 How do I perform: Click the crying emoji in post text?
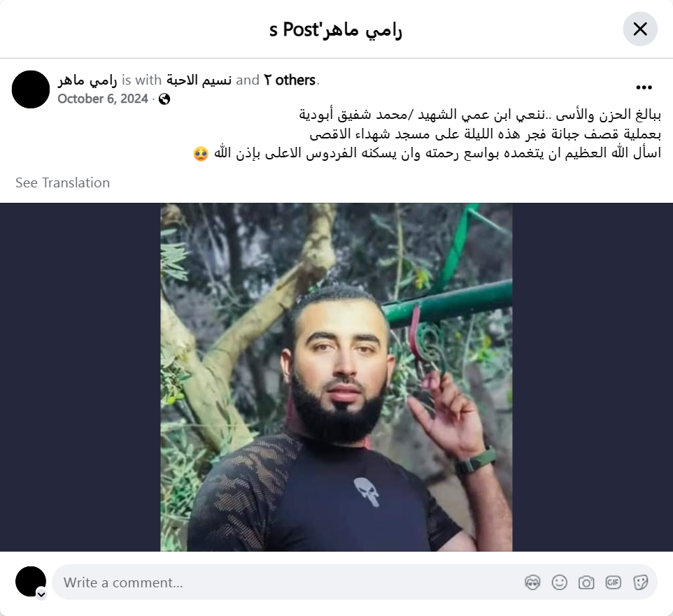(x=201, y=154)
